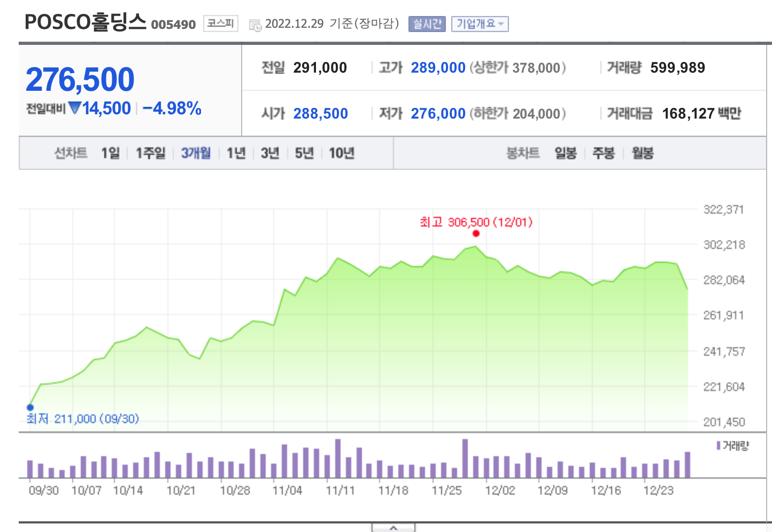The height and width of the screenshot is (532, 772).
Task: Select the 1일 line chart period
Action: pyautogui.click(x=111, y=153)
